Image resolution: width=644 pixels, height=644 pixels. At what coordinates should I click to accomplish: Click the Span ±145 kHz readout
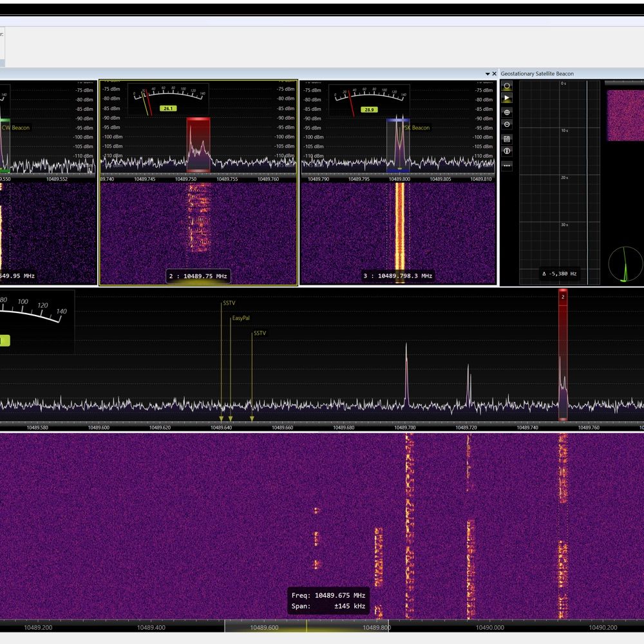pyautogui.click(x=328, y=606)
